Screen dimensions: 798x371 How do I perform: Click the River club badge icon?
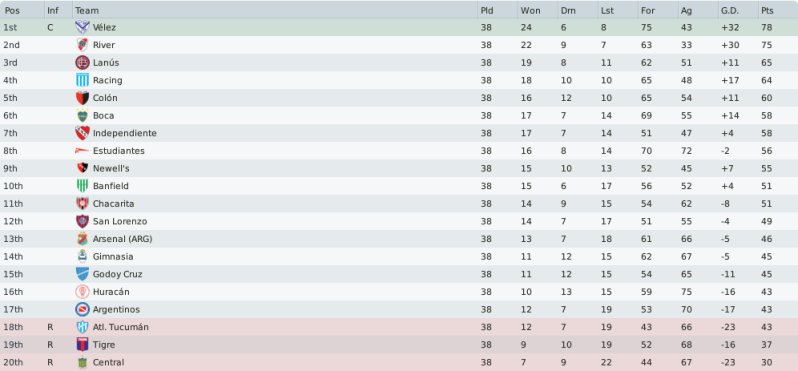[x=82, y=45]
